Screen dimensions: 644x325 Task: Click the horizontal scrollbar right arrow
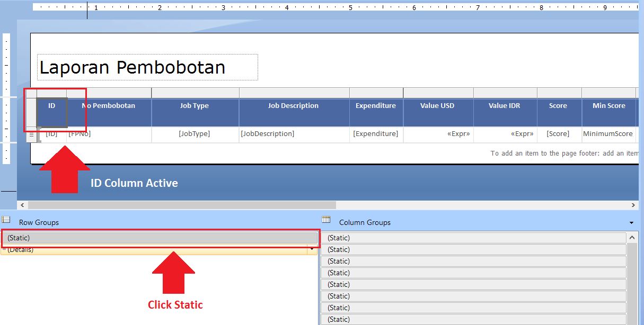(x=633, y=205)
